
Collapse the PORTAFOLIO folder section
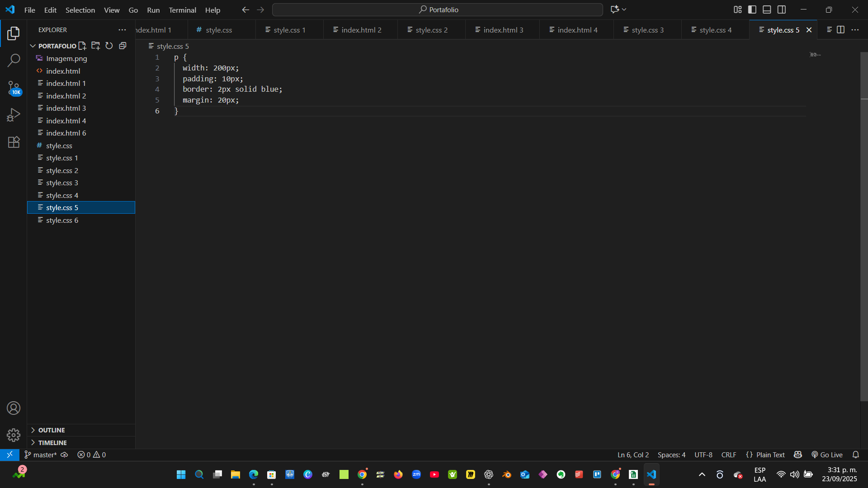click(53, 46)
